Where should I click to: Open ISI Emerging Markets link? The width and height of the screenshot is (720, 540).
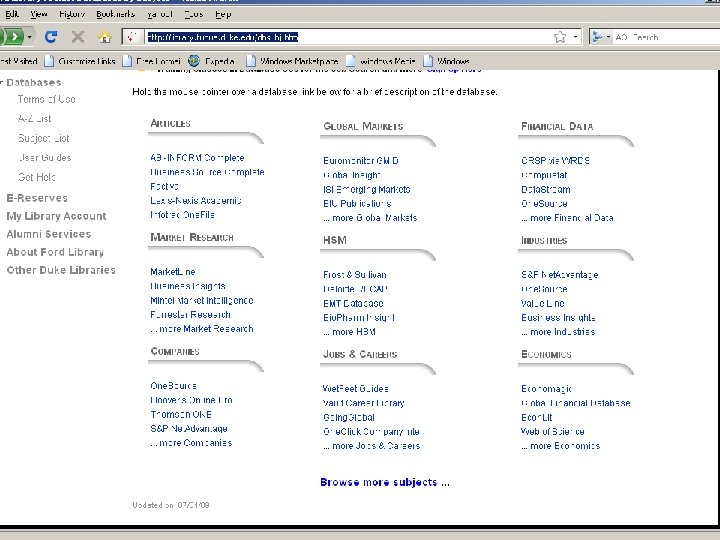(x=366, y=189)
